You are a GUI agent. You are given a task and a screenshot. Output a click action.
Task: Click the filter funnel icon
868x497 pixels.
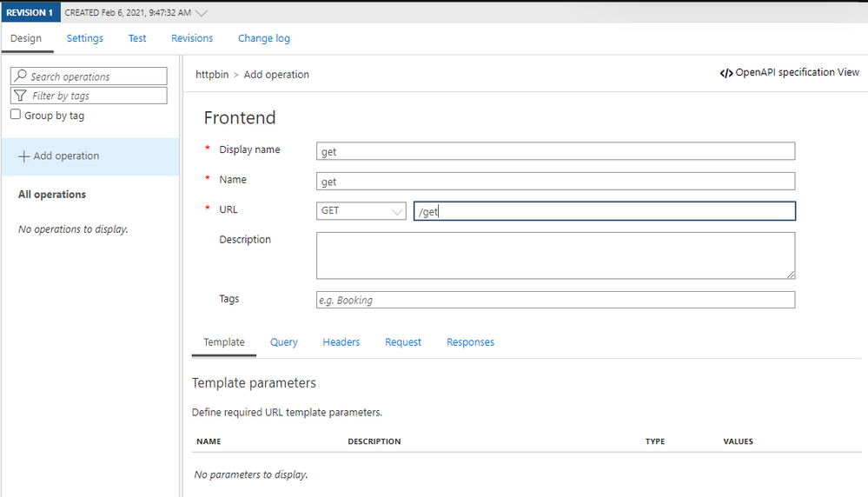coord(21,96)
